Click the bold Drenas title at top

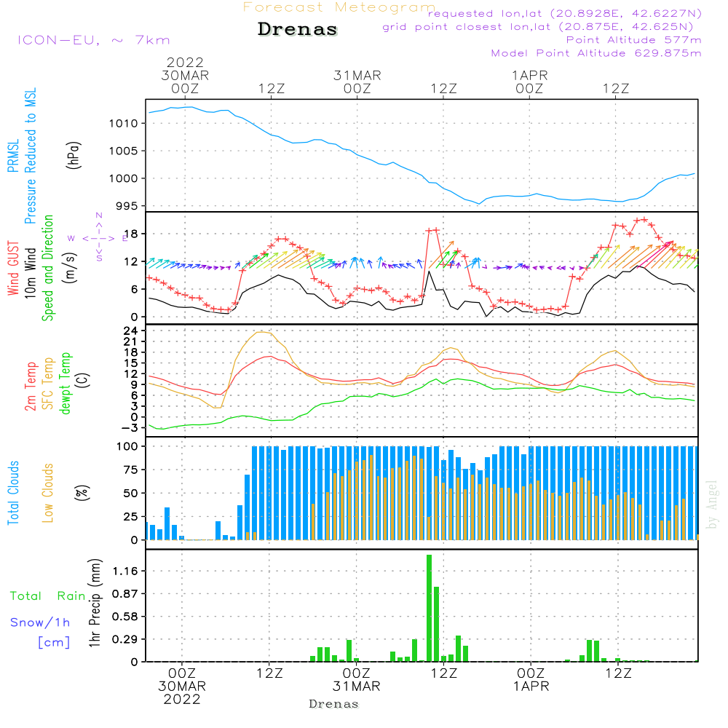click(x=298, y=30)
